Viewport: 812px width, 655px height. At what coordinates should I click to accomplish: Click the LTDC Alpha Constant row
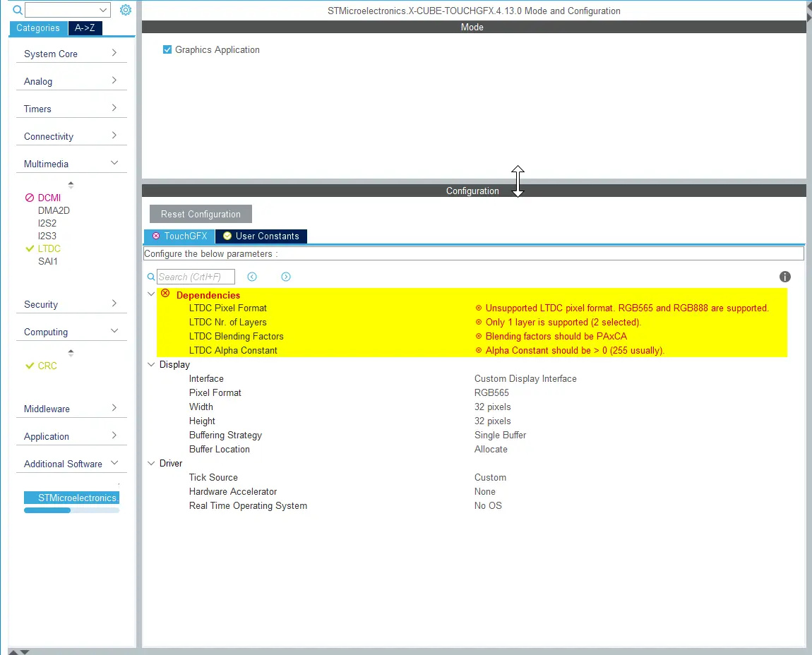(472, 351)
